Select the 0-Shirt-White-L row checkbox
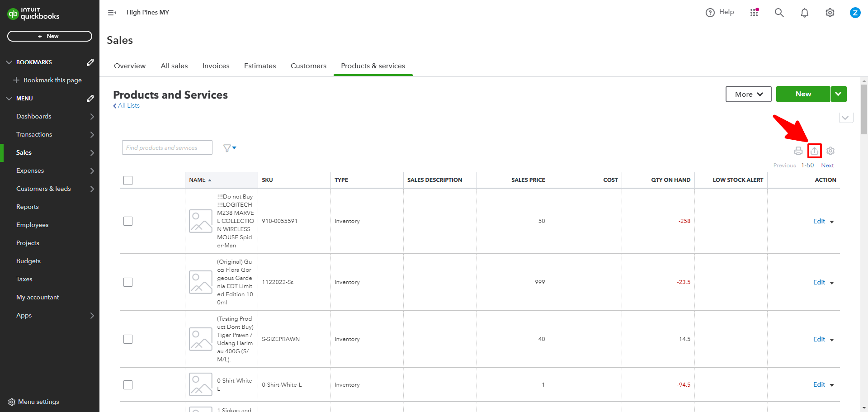This screenshot has height=412, width=868. point(128,385)
